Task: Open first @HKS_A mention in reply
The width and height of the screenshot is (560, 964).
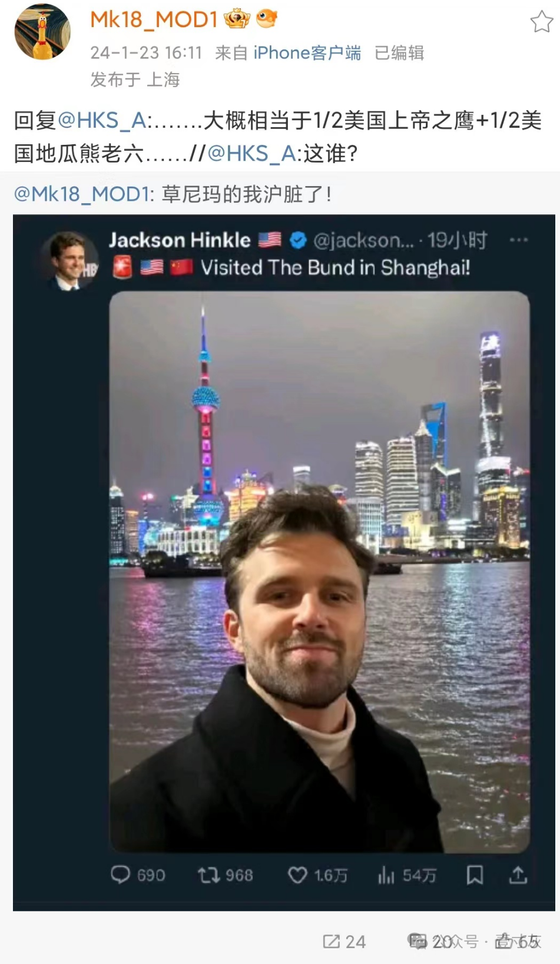Action: [102, 120]
